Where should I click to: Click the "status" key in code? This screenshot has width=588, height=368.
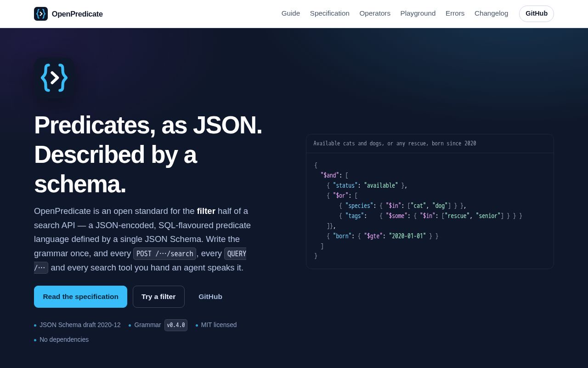click(345, 185)
